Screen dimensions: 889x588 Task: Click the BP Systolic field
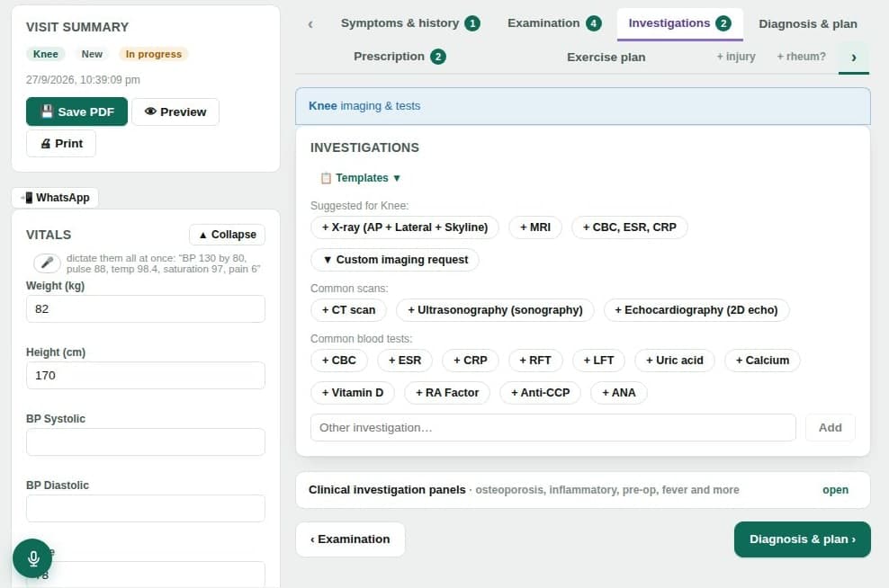coord(145,441)
